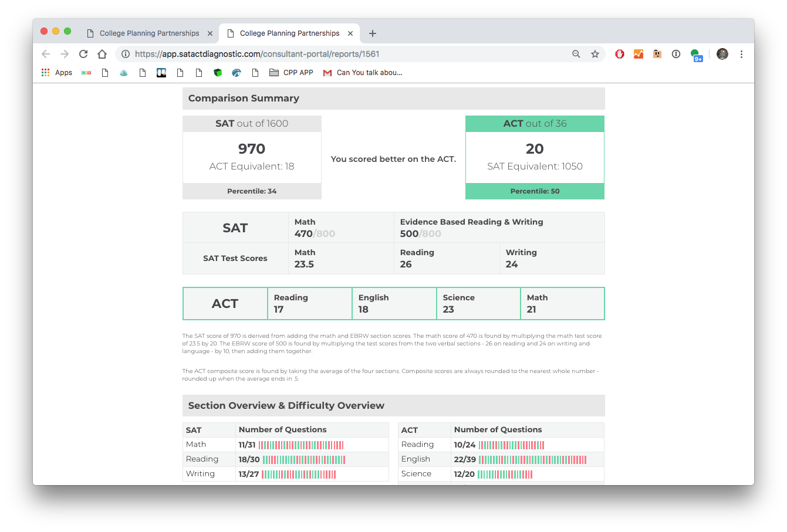Click the 'ACT out of 36' green header
This screenshot has width=787, height=532.
click(535, 124)
